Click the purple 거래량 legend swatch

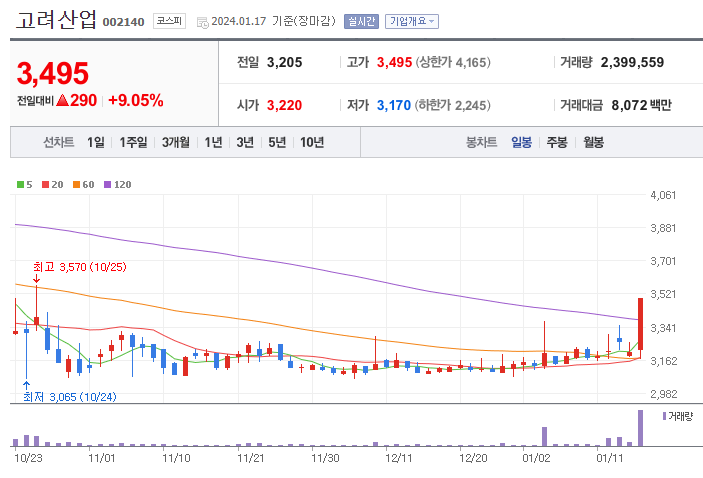tap(664, 416)
